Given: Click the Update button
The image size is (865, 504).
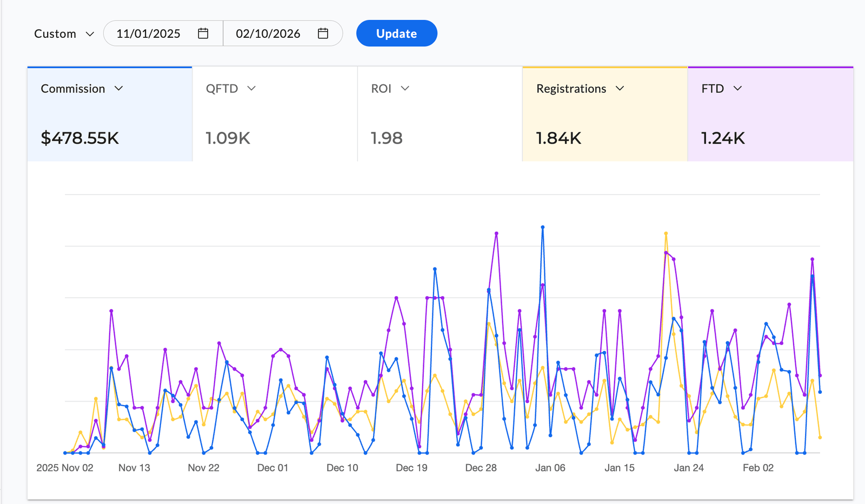Looking at the screenshot, I should coord(396,33).
